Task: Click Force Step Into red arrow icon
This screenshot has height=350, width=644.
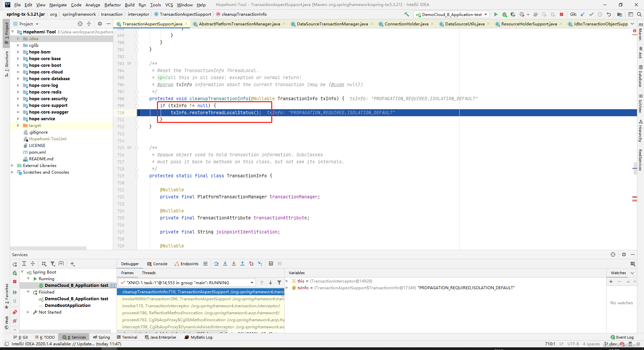Action: pyautogui.click(x=234, y=264)
